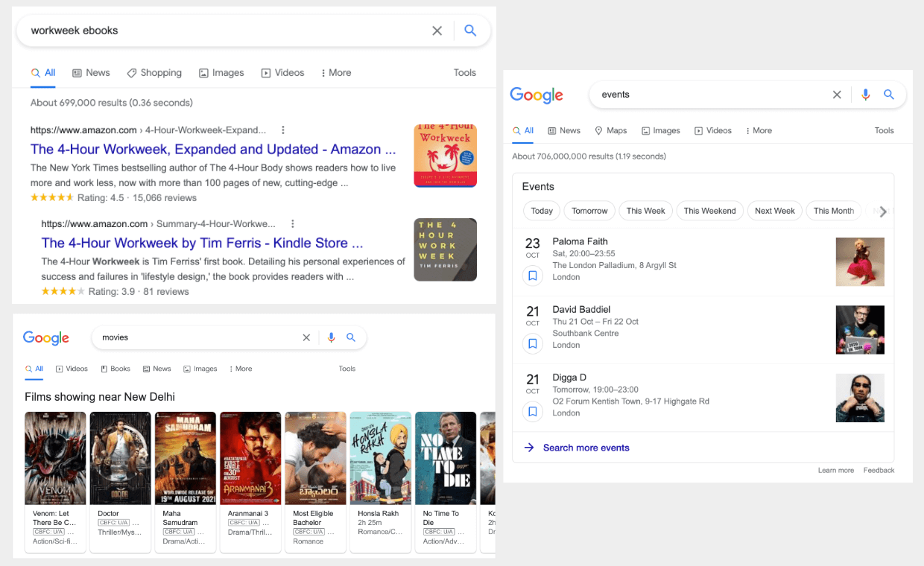Open the David Baddiel event listing
Screen dimensions: 924x566
pos(703,330)
